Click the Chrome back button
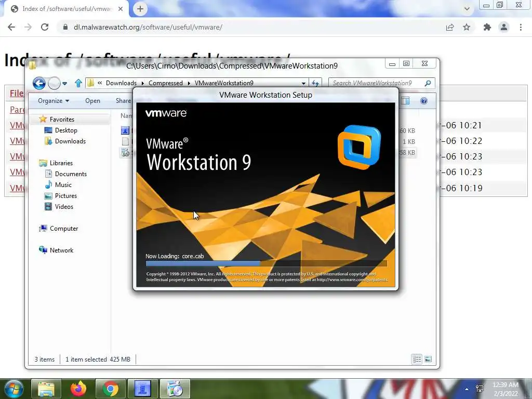The height and width of the screenshot is (399, 532). point(11,27)
